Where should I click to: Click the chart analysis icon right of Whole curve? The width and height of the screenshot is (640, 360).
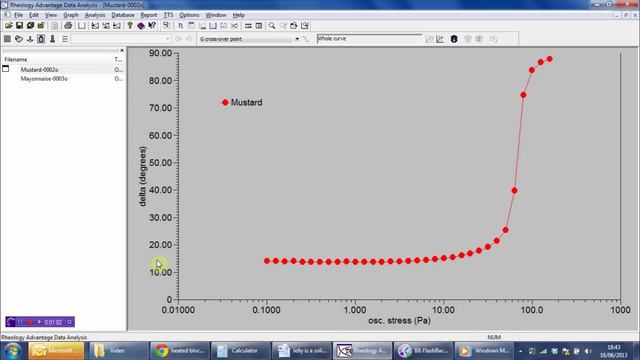point(440,39)
